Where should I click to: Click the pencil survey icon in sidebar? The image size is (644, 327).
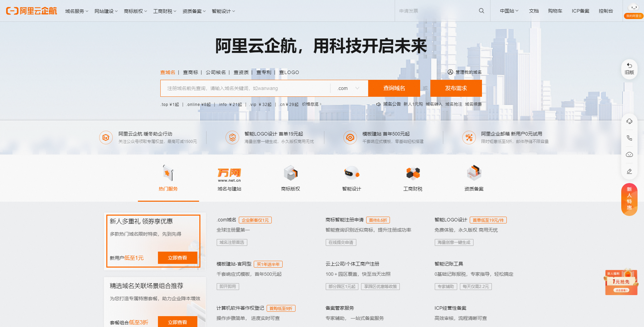629,171
